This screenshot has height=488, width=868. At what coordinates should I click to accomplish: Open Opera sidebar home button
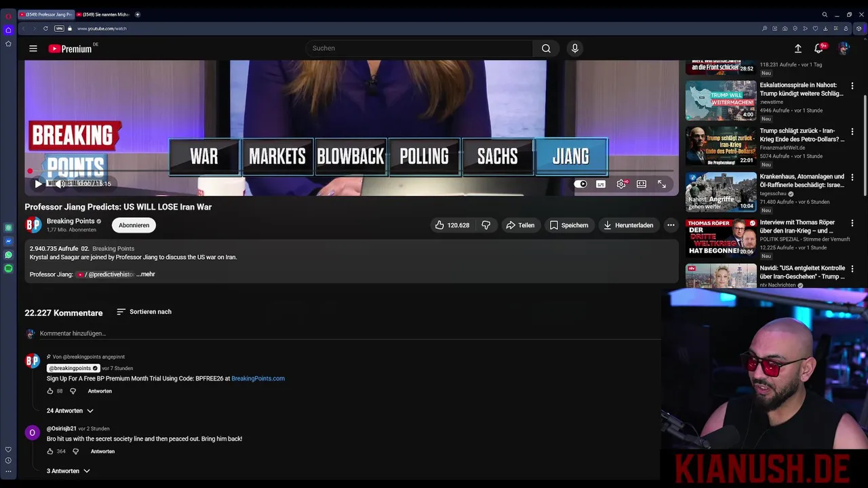[x=8, y=30]
